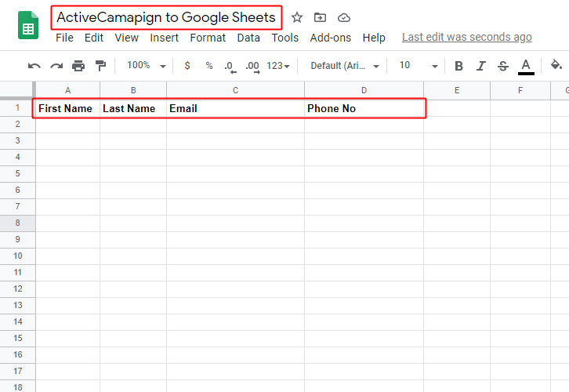Open the fill color bucket
Image resolution: width=569 pixels, height=392 pixels.
(556, 65)
